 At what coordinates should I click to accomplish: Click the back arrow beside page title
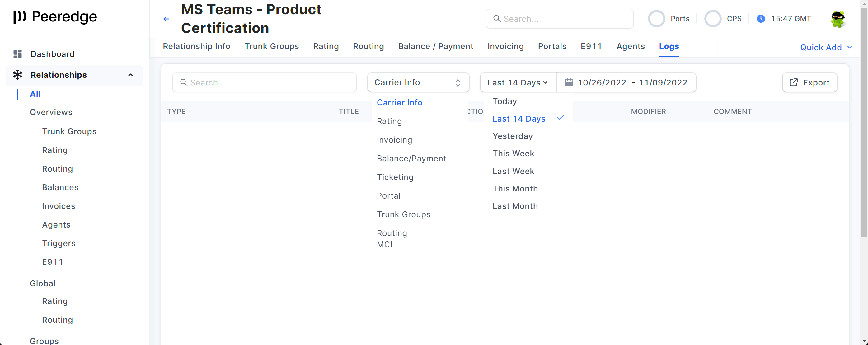pos(166,19)
